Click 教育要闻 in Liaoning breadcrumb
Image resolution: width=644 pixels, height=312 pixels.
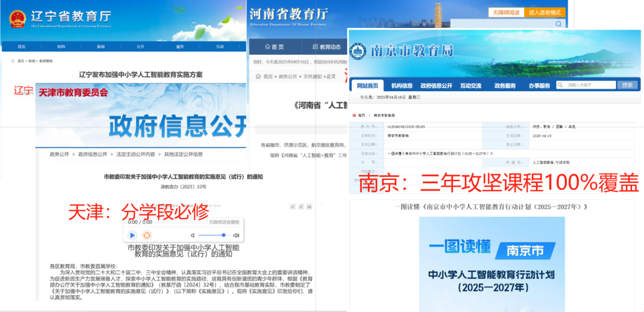click(x=46, y=61)
